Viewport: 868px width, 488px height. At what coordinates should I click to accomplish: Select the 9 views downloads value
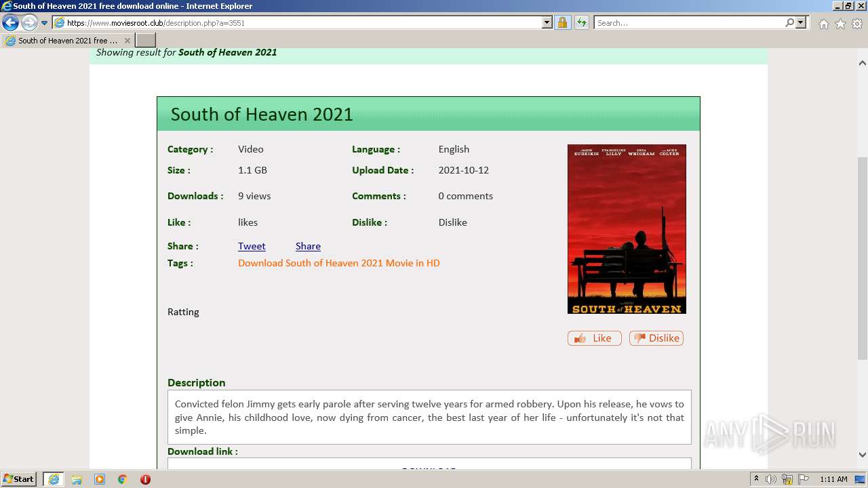pyautogui.click(x=254, y=196)
